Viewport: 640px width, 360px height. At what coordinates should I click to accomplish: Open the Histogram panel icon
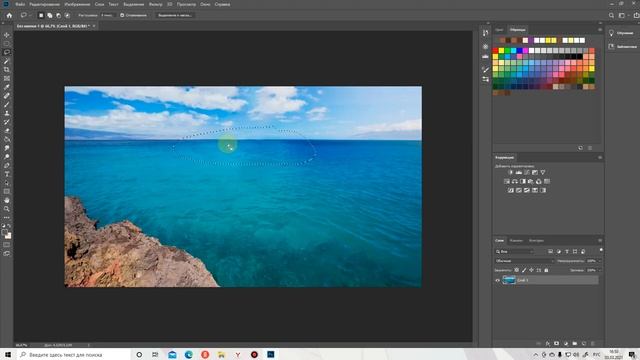pos(485,56)
